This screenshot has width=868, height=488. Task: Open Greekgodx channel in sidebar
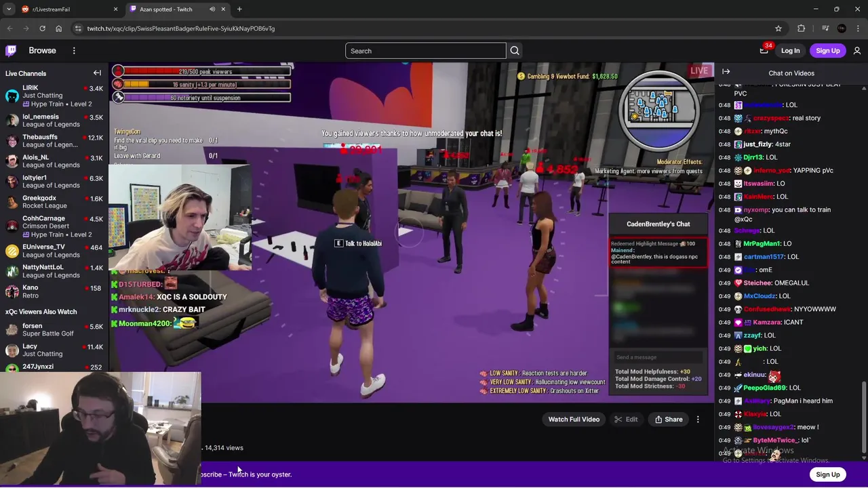pyautogui.click(x=54, y=201)
